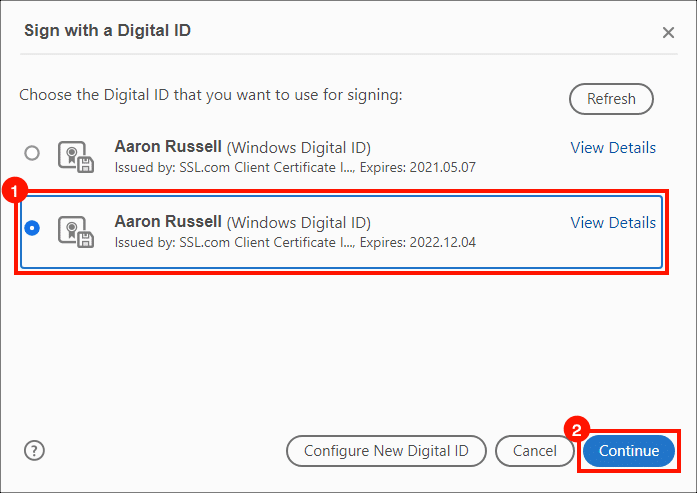The height and width of the screenshot is (493, 697).
Task: Click the issuer line expiring 2021.05.07
Action: [x=295, y=168]
